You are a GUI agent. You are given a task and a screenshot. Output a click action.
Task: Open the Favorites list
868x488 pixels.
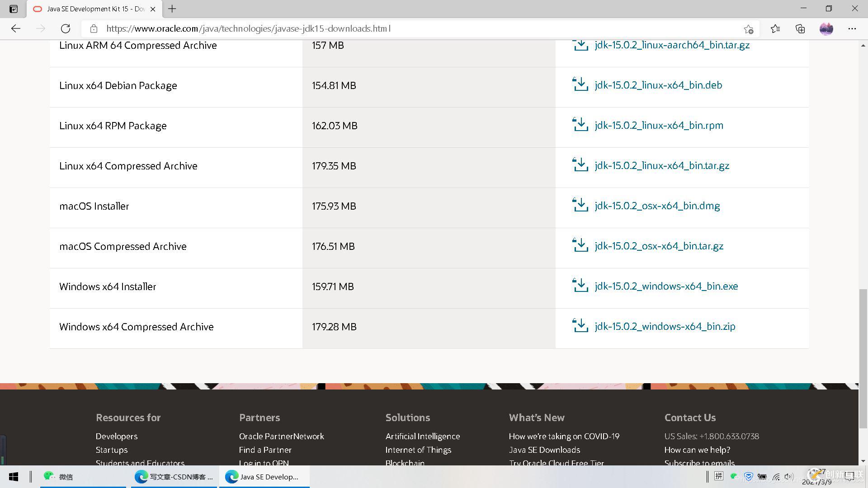[x=775, y=29]
